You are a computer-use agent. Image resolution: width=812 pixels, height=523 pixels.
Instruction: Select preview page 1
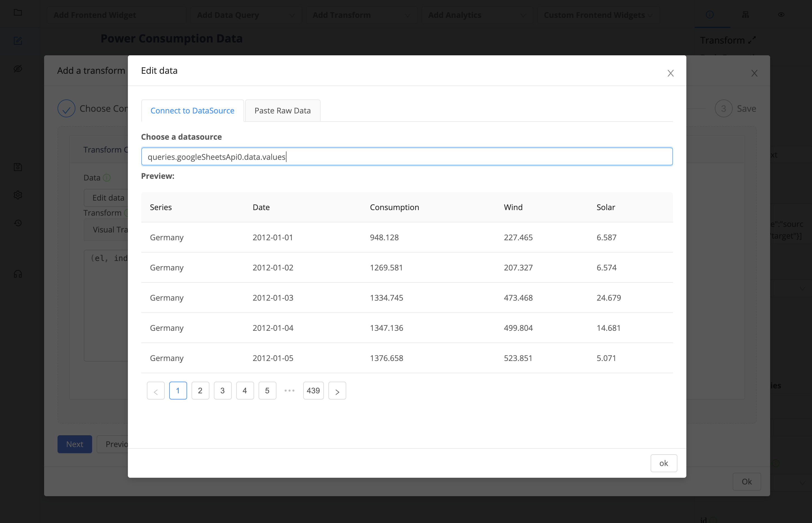[178, 391]
